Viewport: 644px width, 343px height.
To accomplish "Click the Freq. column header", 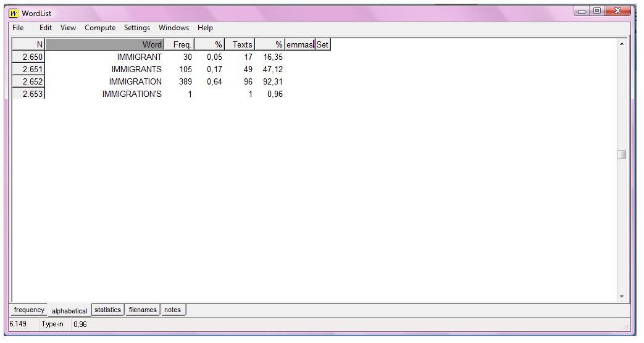I will click(x=179, y=44).
